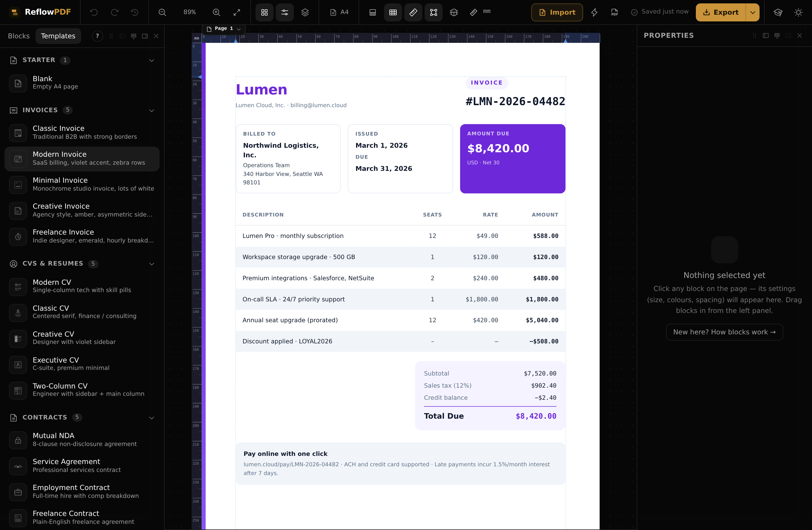Viewport: 812px width, 530px height.
Task: Toggle the block outlines button
Action: [434, 12]
